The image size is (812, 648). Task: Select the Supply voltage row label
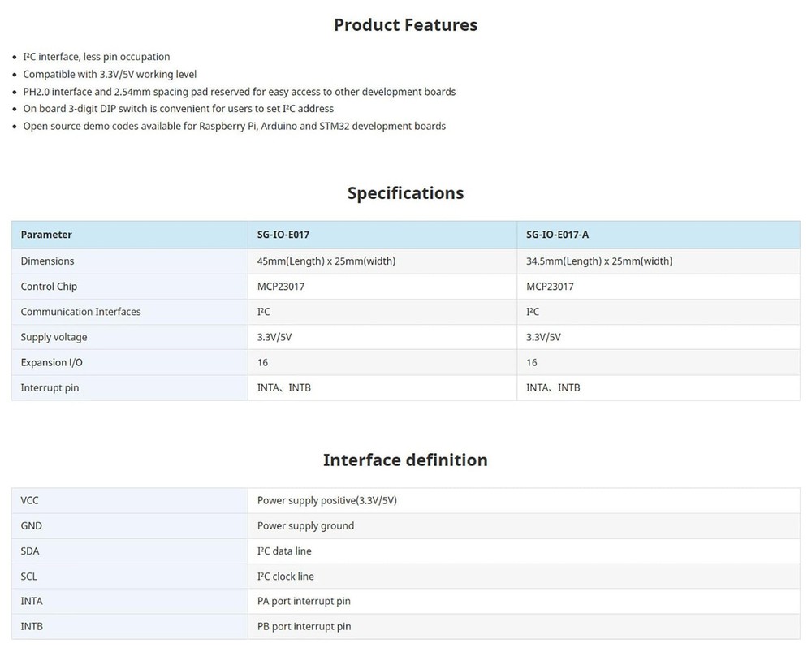click(54, 337)
